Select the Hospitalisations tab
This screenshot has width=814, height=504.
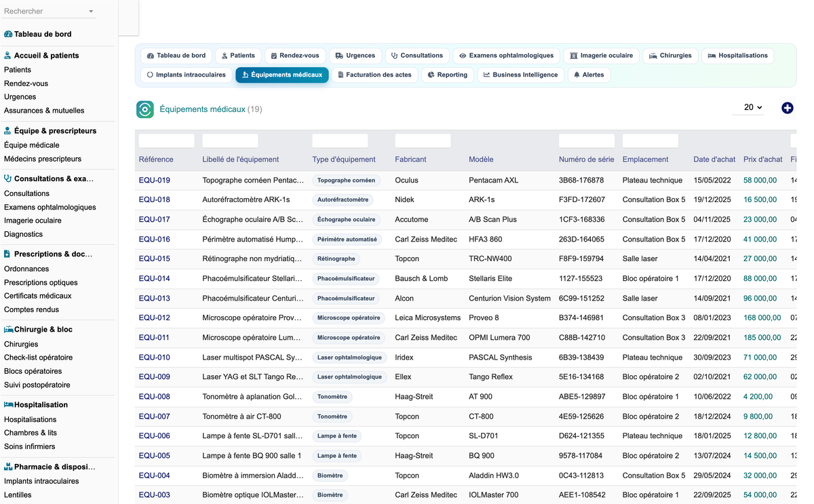click(x=738, y=56)
